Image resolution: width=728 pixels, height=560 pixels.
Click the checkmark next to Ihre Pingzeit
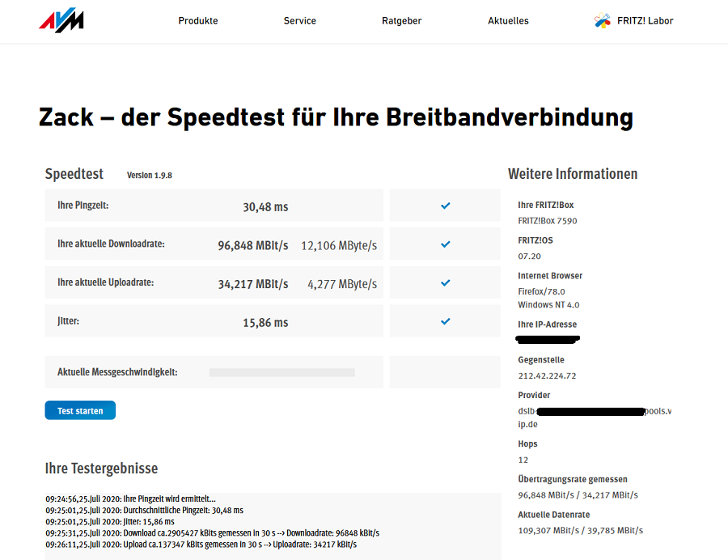(x=444, y=205)
